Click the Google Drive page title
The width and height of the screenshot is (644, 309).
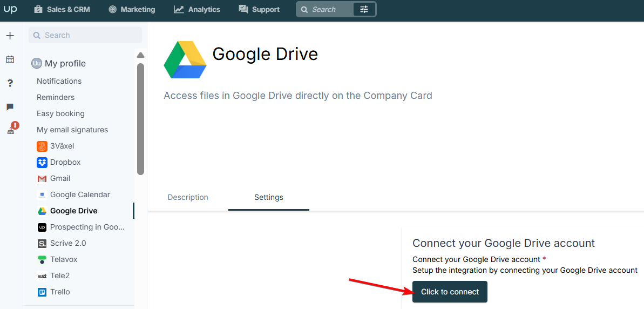point(266,54)
